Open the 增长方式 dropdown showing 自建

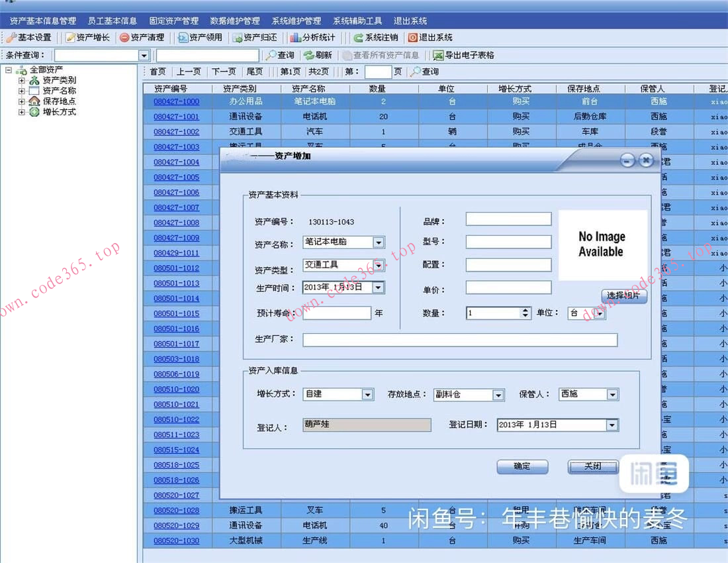(367, 395)
